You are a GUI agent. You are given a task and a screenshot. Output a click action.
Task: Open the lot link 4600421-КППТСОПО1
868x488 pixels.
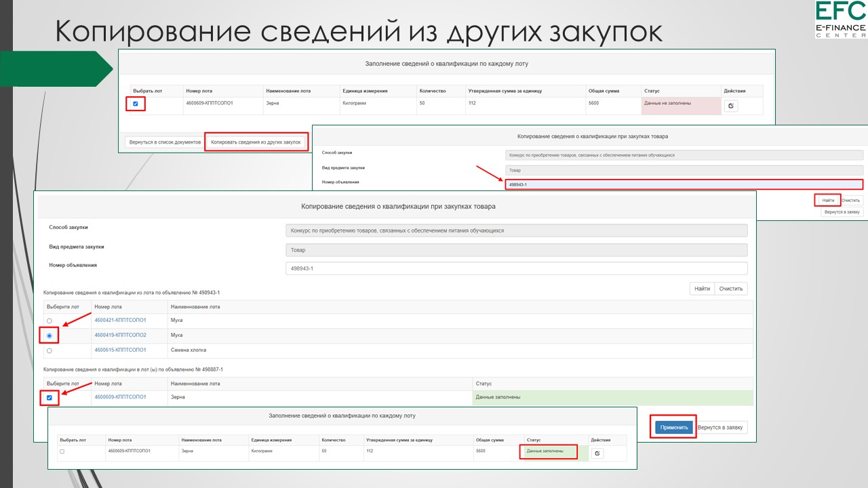[x=120, y=320]
